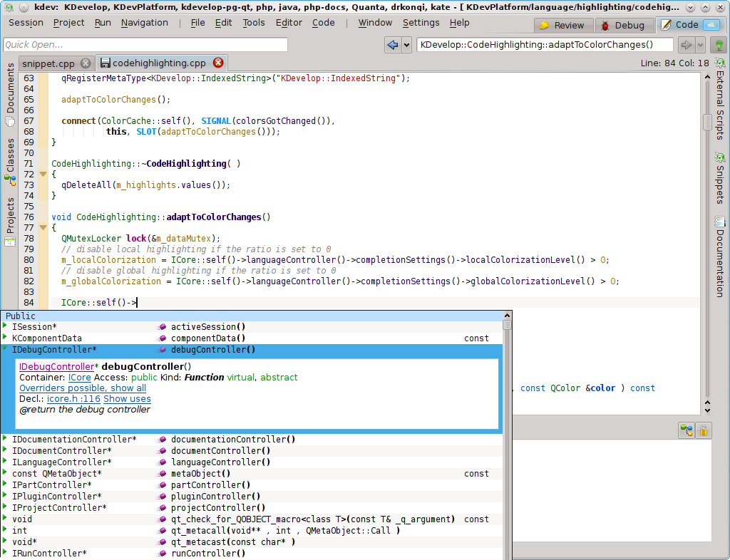Open forward history dropdown arrow
Viewport: 730px width, 560px height.
click(x=700, y=45)
